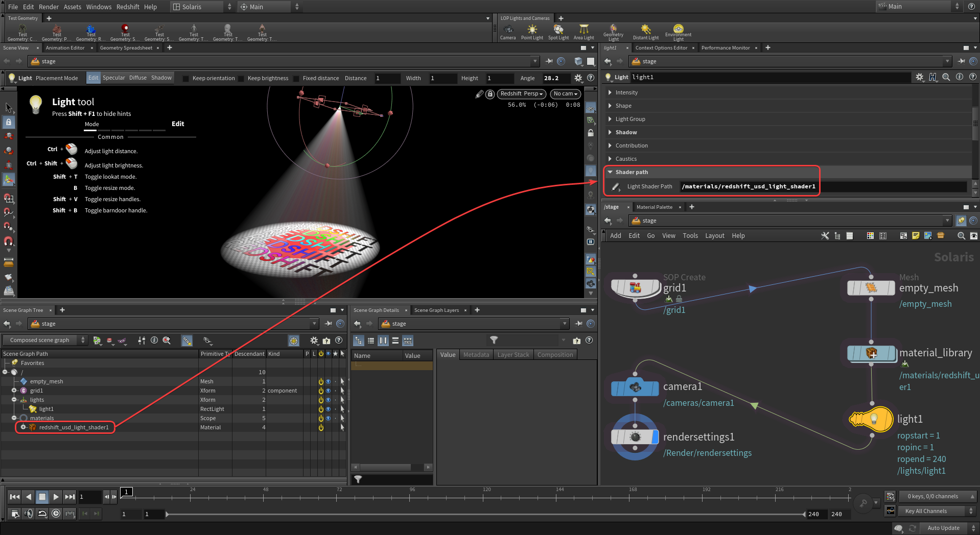The height and width of the screenshot is (535, 980).
Task: Switch to Material Palette tab
Action: click(654, 207)
